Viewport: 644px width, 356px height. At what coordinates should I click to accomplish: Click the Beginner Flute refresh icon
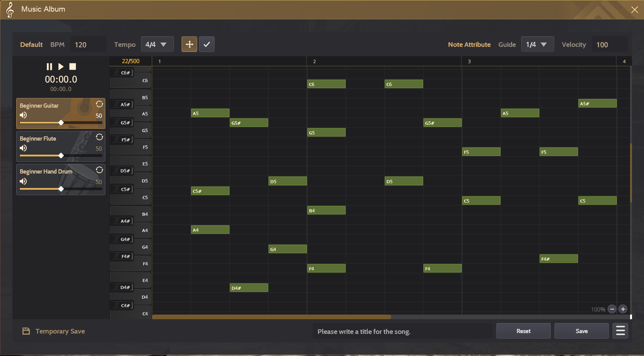click(x=100, y=137)
